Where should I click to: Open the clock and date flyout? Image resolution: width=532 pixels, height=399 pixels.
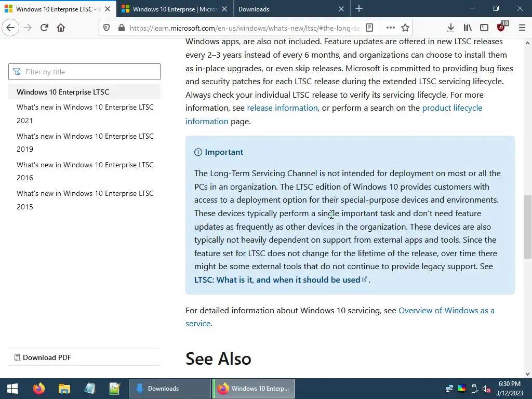tap(509, 389)
